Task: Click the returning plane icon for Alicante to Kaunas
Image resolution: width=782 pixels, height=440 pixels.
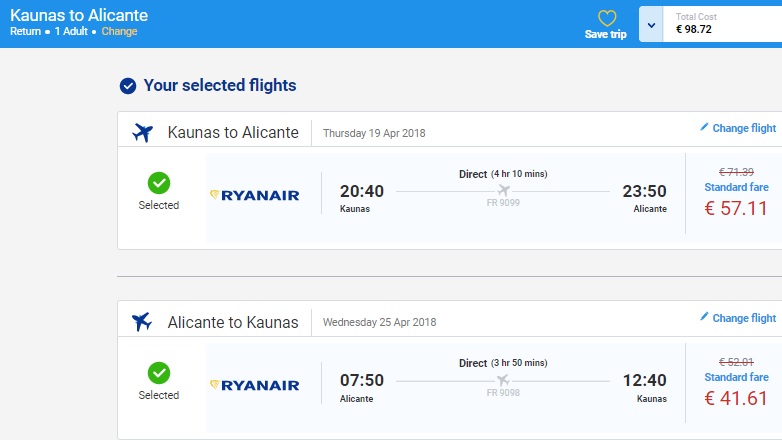Action: [142, 322]
